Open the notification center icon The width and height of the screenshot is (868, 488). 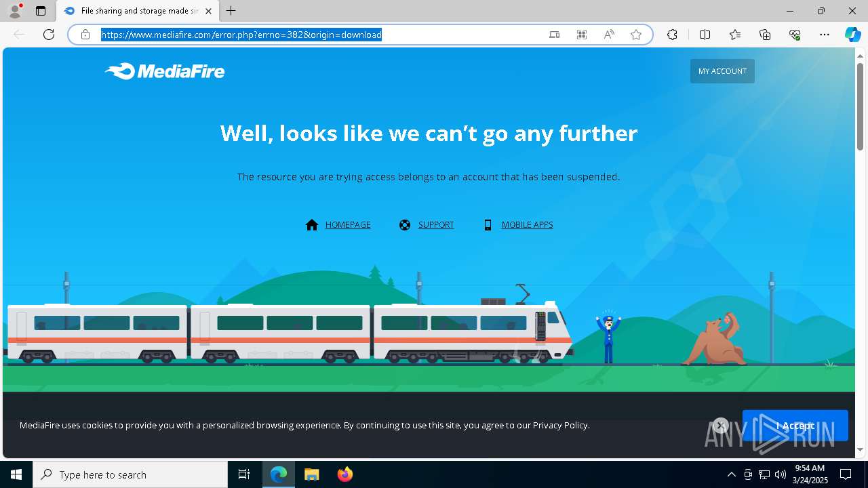pos(846,474)
